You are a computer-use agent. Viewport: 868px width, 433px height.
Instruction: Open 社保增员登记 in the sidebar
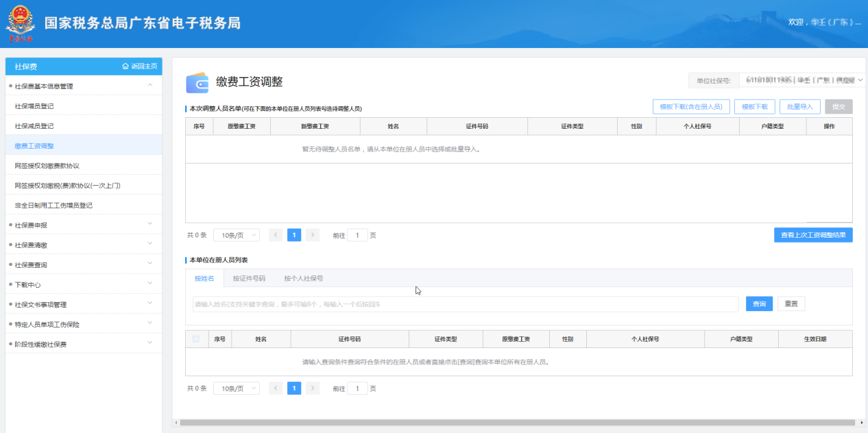[34, 106]
